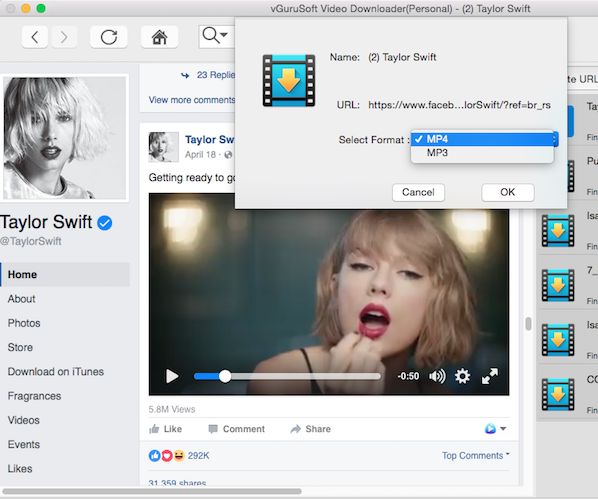Open Download on iTunes link
The height and width of the screenshot is (499, 598).
click(56, 372)
